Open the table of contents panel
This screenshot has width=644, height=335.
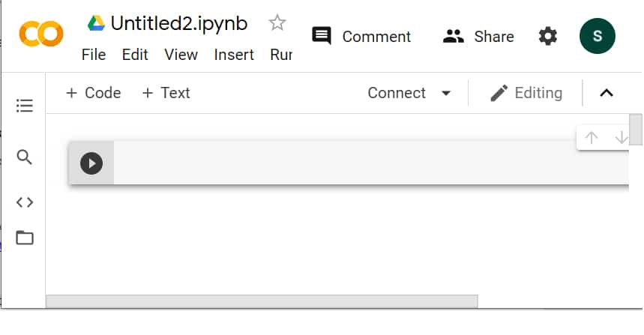25,106
